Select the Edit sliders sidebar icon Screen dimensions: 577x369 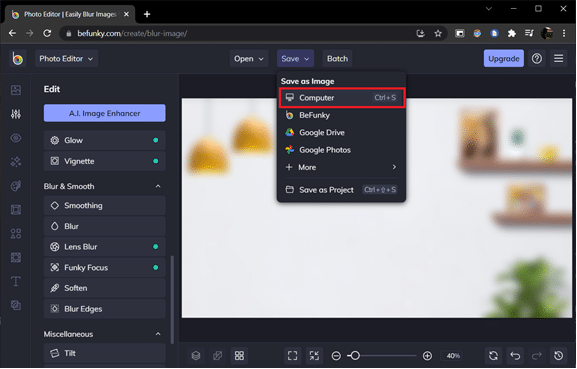coord(16,114)
